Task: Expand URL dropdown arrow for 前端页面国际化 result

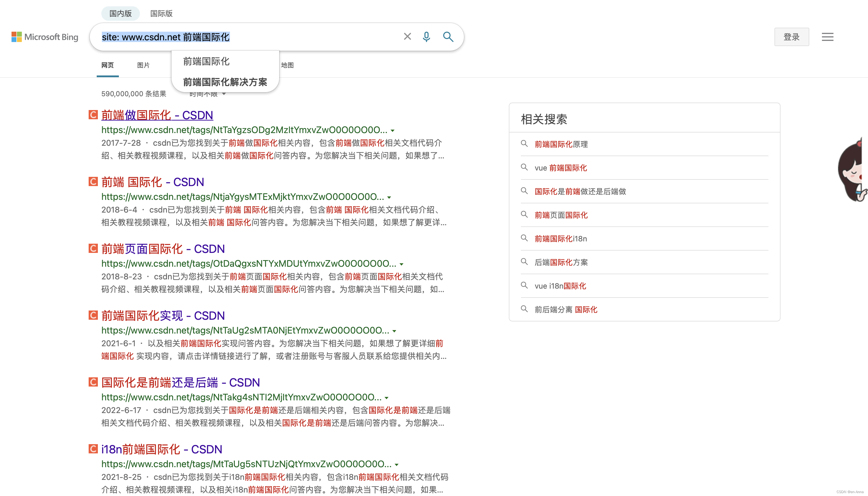Action: click(x=401, y=264)
